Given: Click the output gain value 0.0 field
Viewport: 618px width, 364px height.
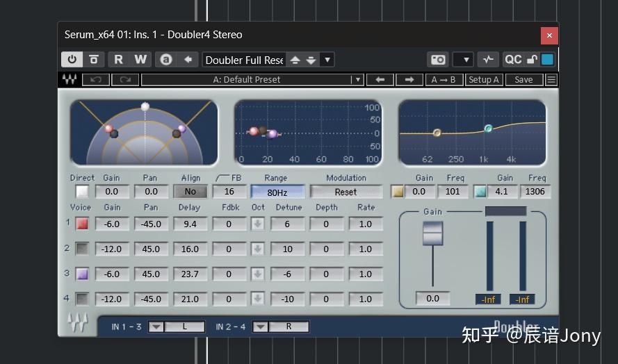Looking at the screenshot, I should pos(433,298).
